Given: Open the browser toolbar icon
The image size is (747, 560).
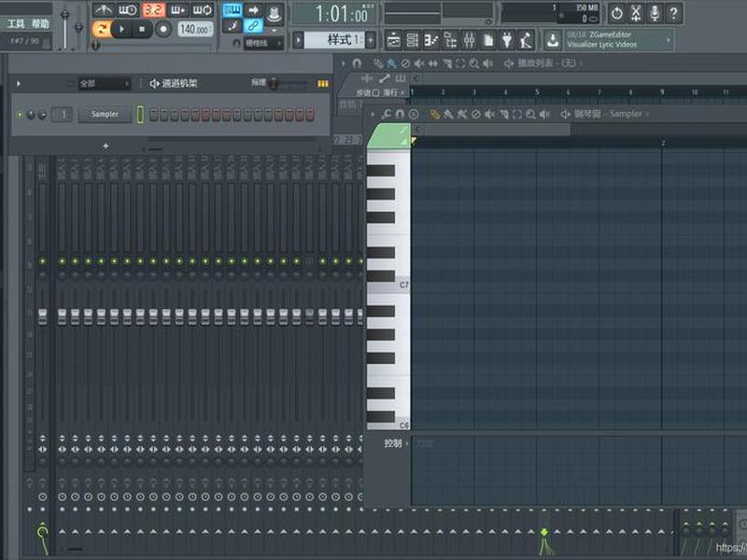Looking at the screenshot, I should [x=450, y=40].
